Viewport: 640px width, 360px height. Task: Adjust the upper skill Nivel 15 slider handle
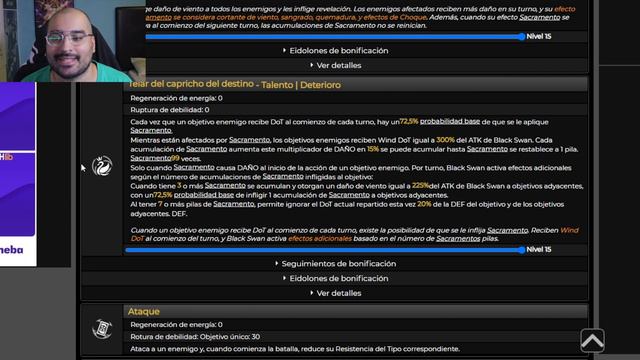point(521,37)
